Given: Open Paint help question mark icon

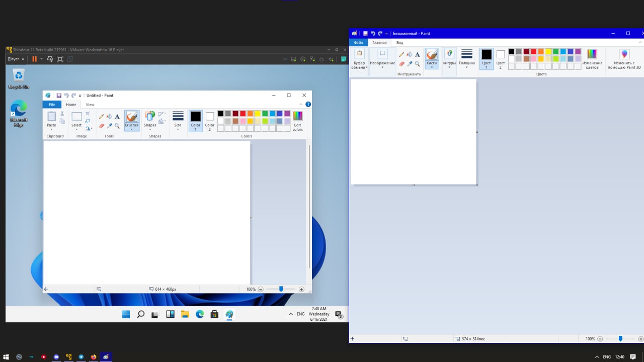Looking at the screenshot, I should pos(308,105).
